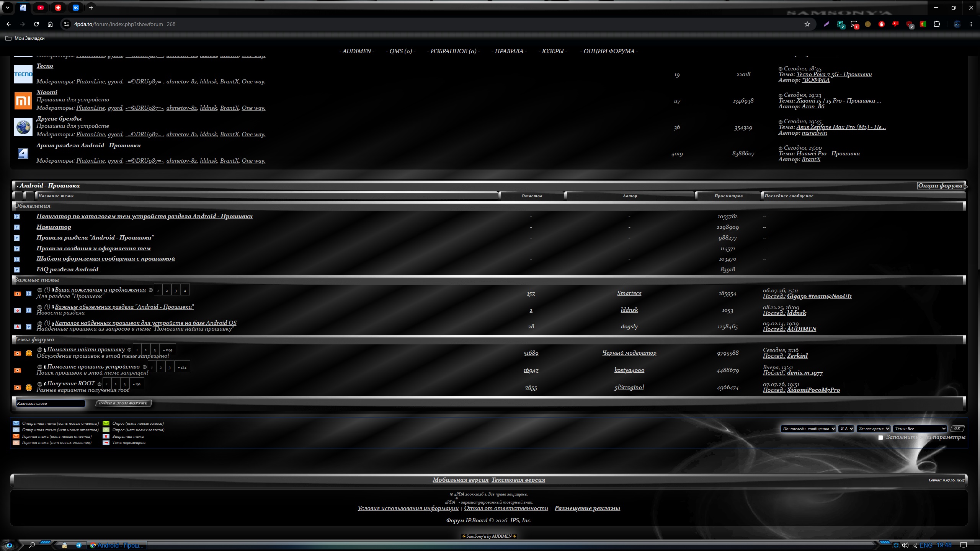Open the За: все время dropdown
Viewport: 980px width, 551px height.
pyautogui.click(x=874, y=429)
